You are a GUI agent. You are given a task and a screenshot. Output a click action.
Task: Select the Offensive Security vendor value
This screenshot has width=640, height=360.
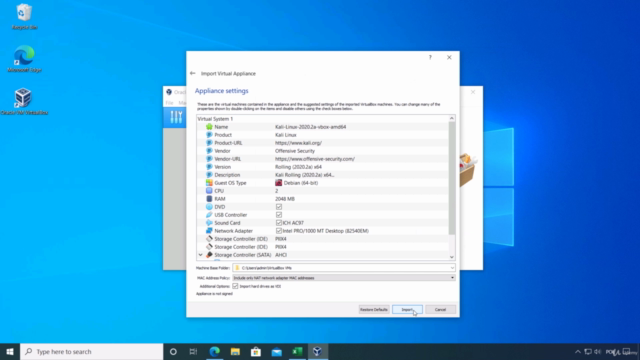[295, 151]
